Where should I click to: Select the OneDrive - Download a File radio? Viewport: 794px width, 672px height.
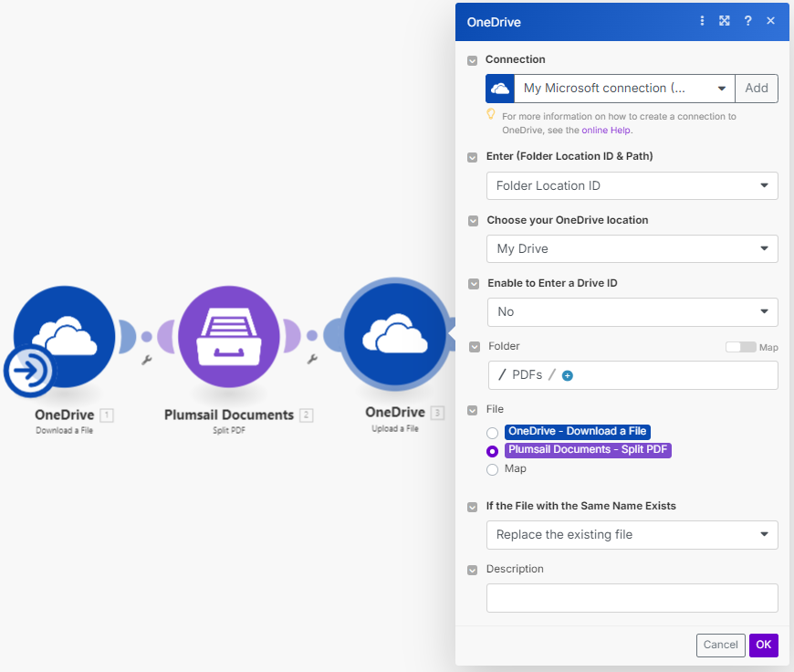(x=492, y=433)
